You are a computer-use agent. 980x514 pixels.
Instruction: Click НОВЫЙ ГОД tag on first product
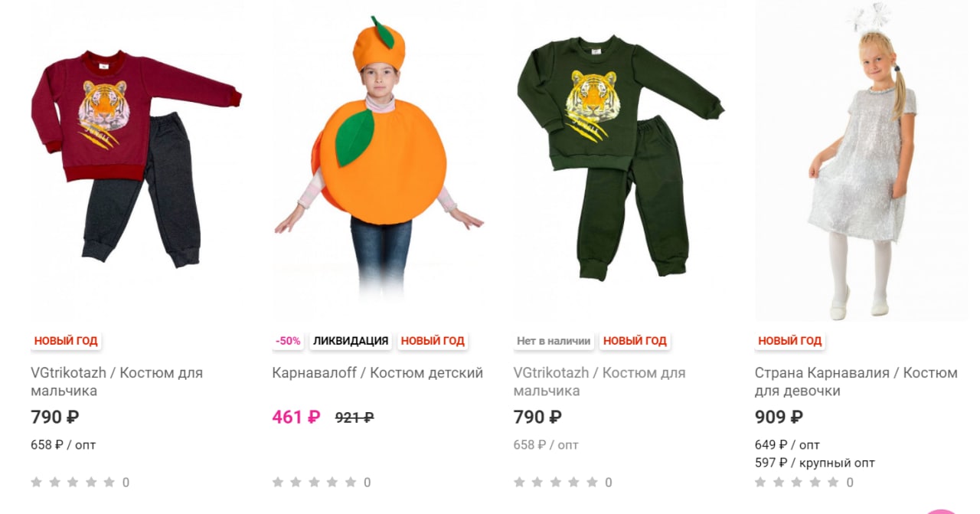[66, 341]
